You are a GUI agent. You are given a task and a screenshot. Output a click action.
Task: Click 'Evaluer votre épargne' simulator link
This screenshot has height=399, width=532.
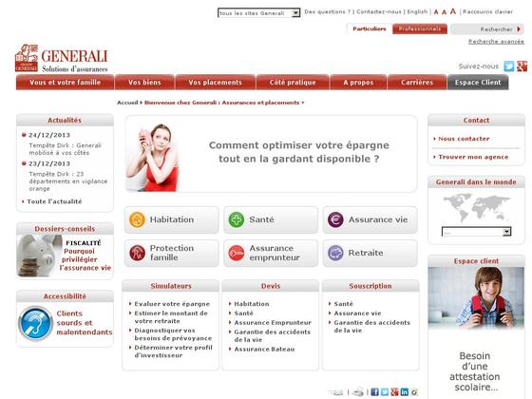[x=172, y=304]
